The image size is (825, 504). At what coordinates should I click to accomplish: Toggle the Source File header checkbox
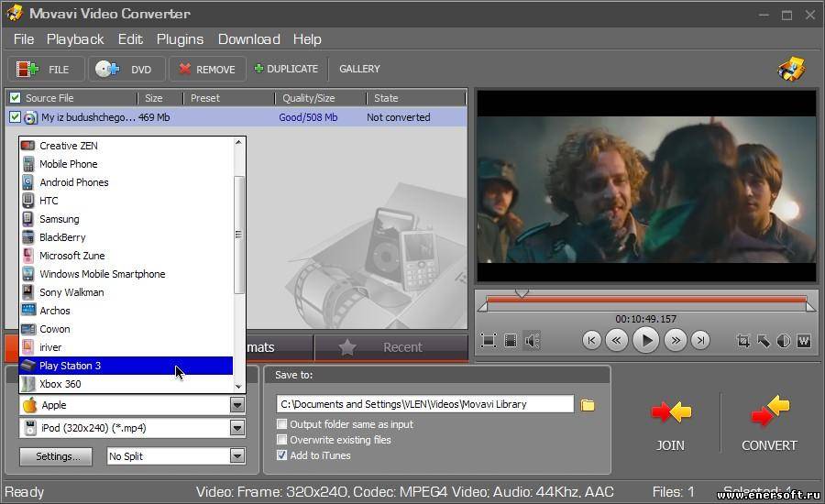point(16,98)
